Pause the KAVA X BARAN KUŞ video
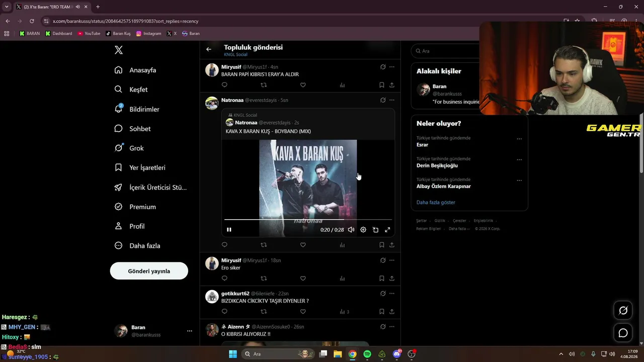Image resolution: width=644 pixels, height=362 pixels. [229, 230]
